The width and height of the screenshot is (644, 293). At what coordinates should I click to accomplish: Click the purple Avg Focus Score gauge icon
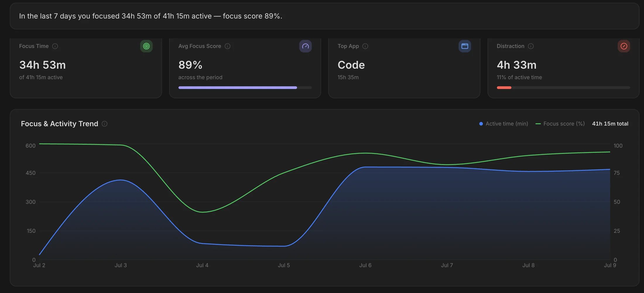[305, 46]
